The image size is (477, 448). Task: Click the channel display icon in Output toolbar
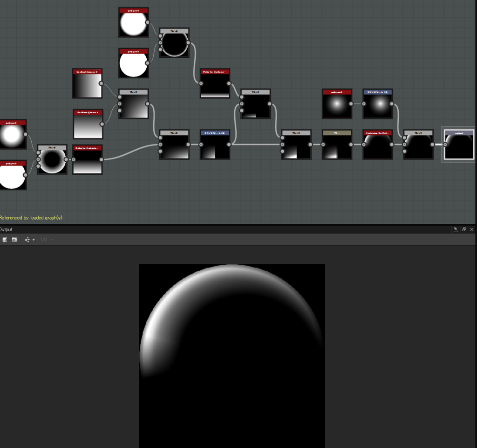click(x=27, y=240)
